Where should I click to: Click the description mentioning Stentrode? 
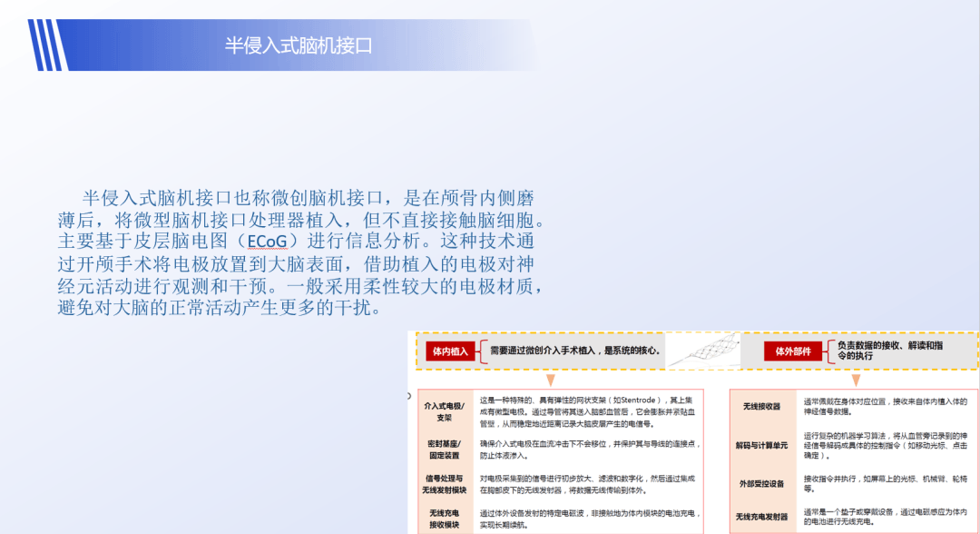(x=587, y=412)
